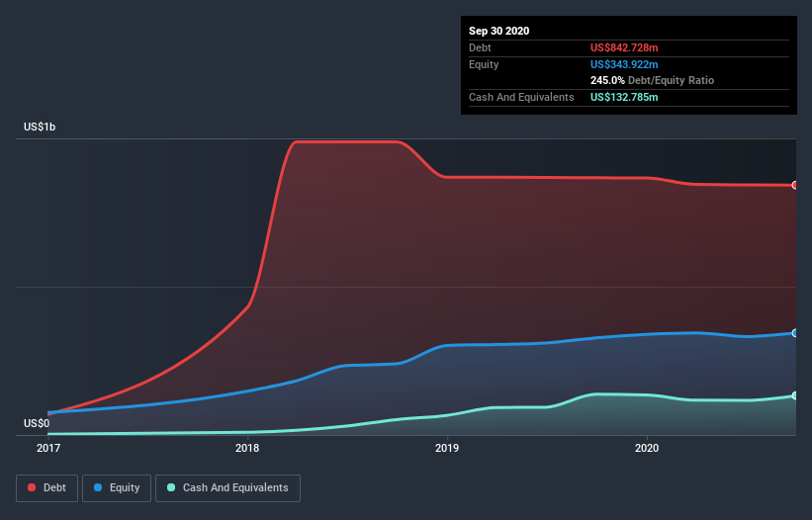Select the blue Equity endpoint marker
The height and width of the screenshot is (520, 812).
pos(795,333)
